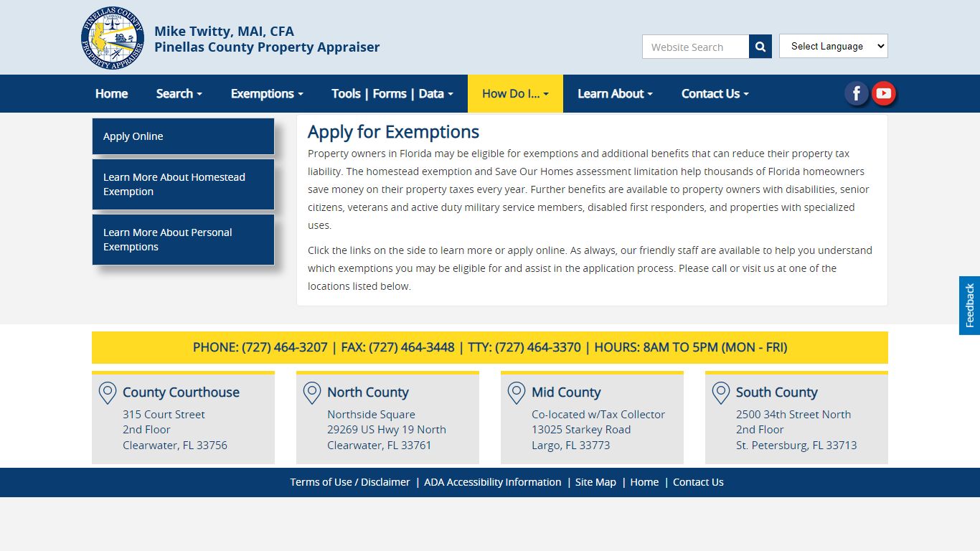Click the phone and hours yellow banner
This screenshot has height=551, width=980.
click(x=490, y=347)
